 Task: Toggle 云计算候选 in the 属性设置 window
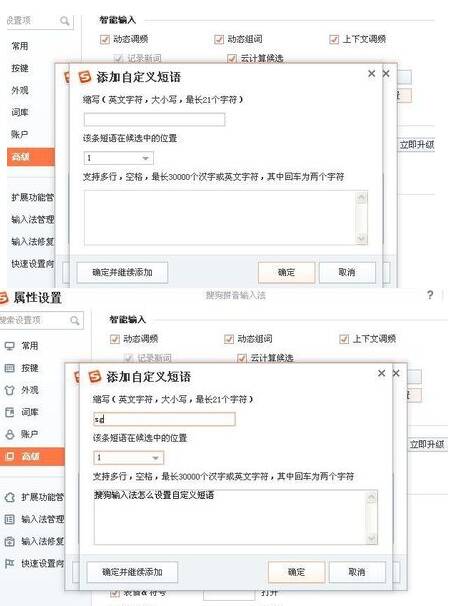pos(241,358)
